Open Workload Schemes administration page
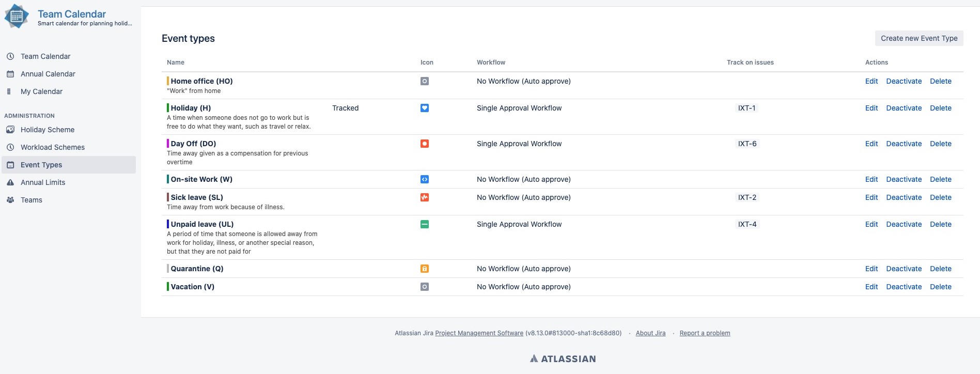This screenshot has width=980, height=374. pyautogui.click(x=52, y=147)
